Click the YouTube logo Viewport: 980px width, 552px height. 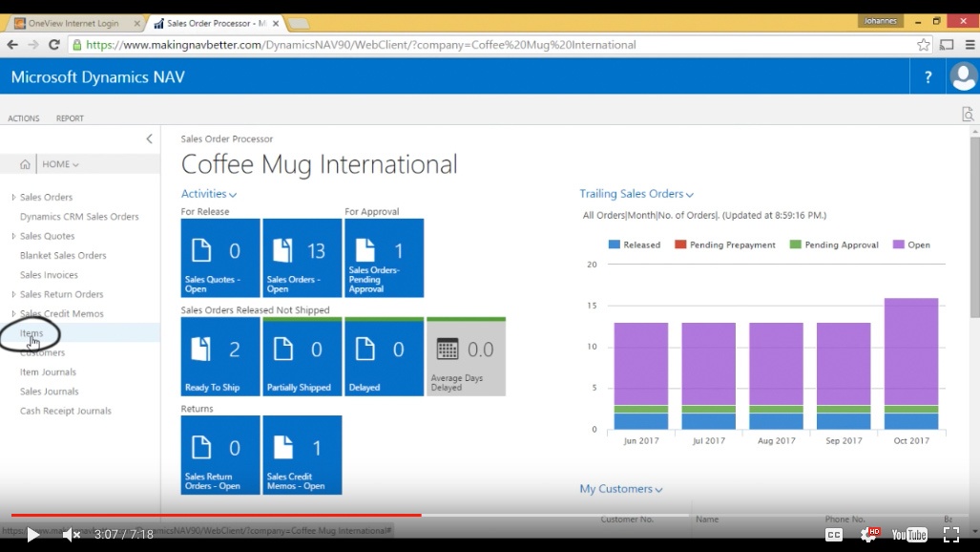click(x=909, y=535)
